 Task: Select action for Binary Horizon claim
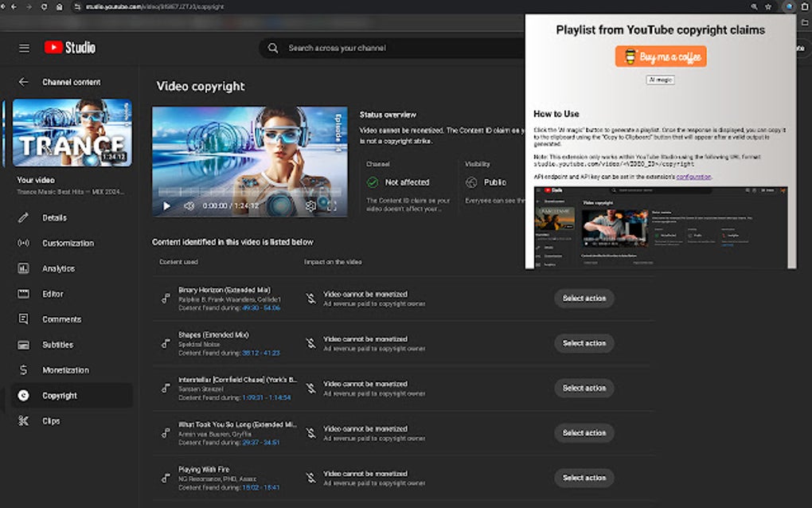coord(584,299)
